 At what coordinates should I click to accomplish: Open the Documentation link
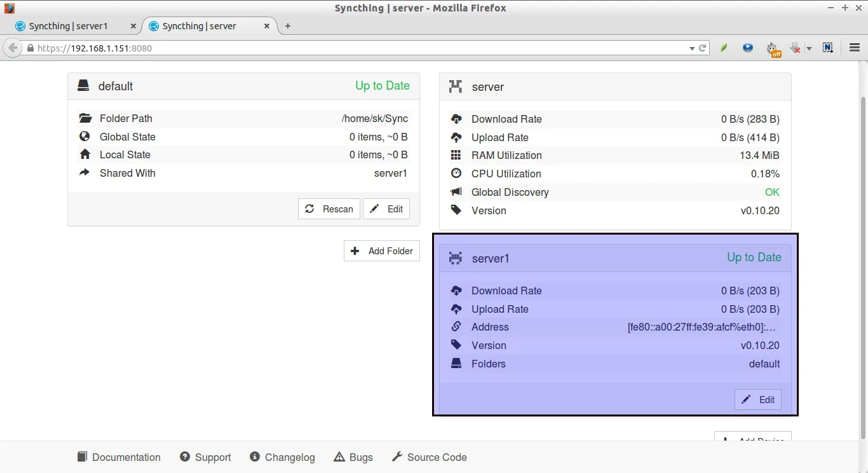point(119,457)
